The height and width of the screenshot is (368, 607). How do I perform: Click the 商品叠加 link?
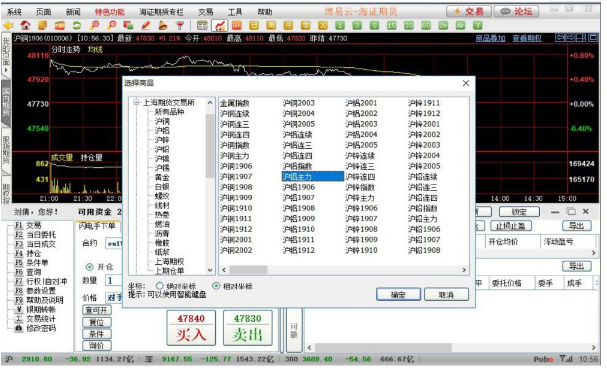[x=490, y=38]
